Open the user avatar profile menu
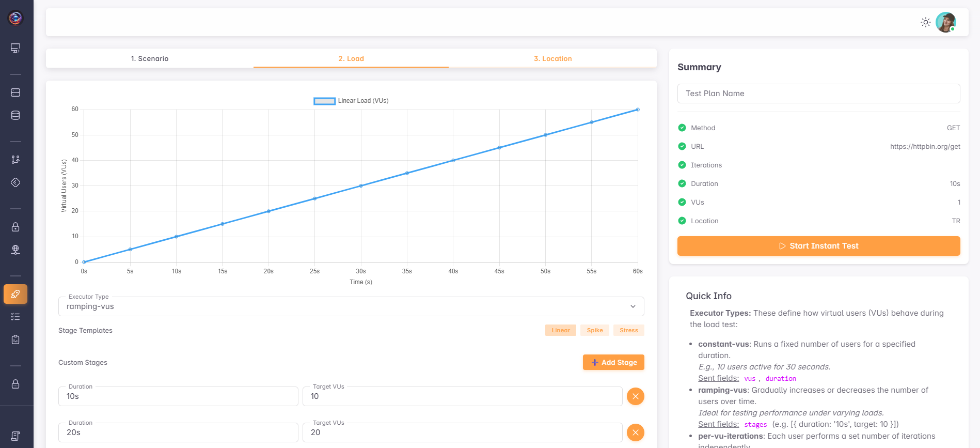This screenshot has height=448, width=980. (x=946, y=22)
